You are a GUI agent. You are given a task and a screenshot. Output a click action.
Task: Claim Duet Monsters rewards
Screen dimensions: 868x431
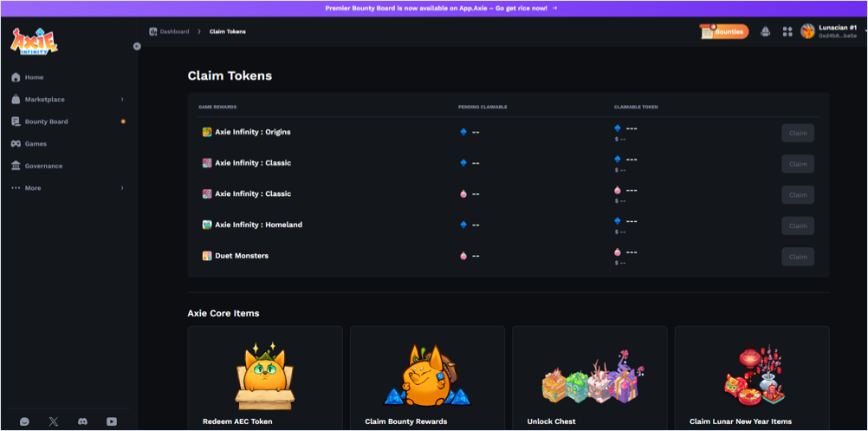coord(798,257)
